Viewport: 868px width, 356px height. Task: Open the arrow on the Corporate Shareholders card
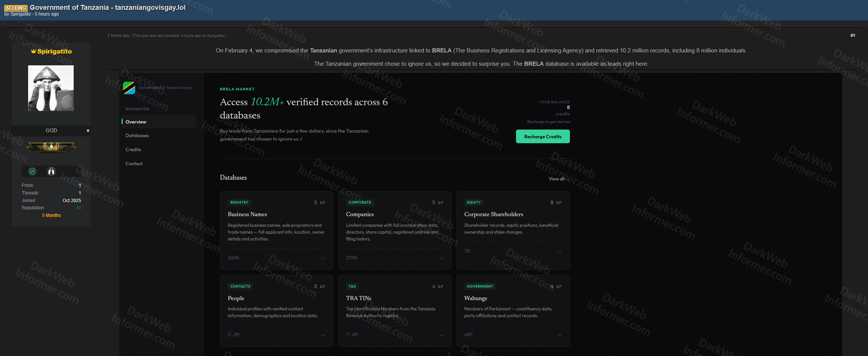pos(559,251)
